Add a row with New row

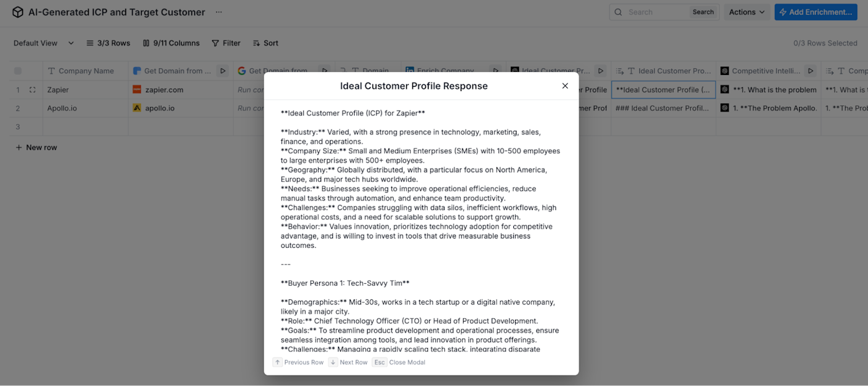[36, 147]
